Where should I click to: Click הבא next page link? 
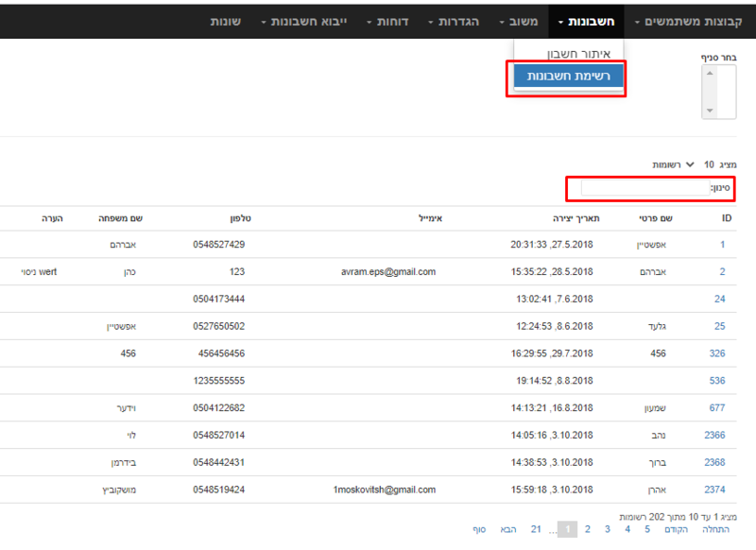(507, 529)
